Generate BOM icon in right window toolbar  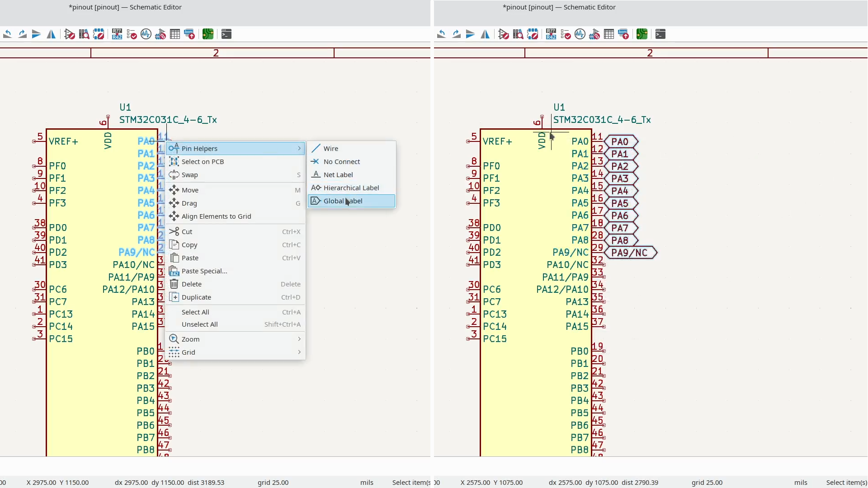pyautogui.click(x=623, y=34)
